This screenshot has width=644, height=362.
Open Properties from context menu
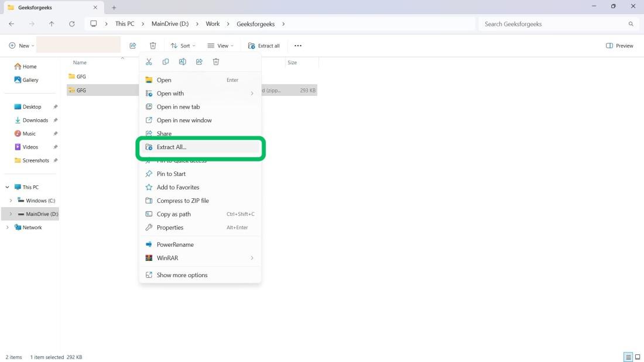(x=200, y=227)
